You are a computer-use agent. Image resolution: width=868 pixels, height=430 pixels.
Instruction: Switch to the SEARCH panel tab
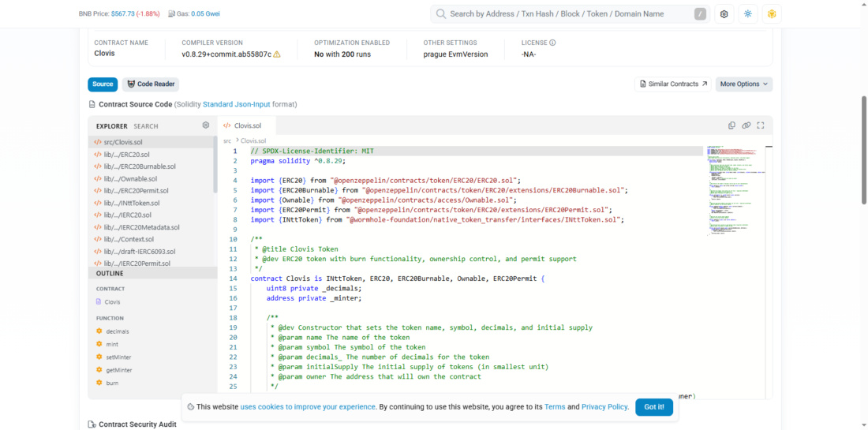coord(146,126)
